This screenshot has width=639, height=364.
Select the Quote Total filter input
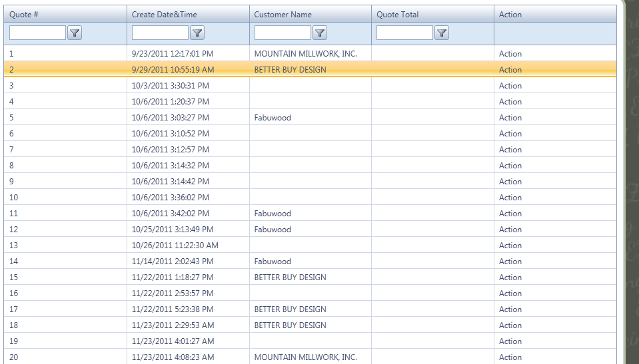click(404, 33)
